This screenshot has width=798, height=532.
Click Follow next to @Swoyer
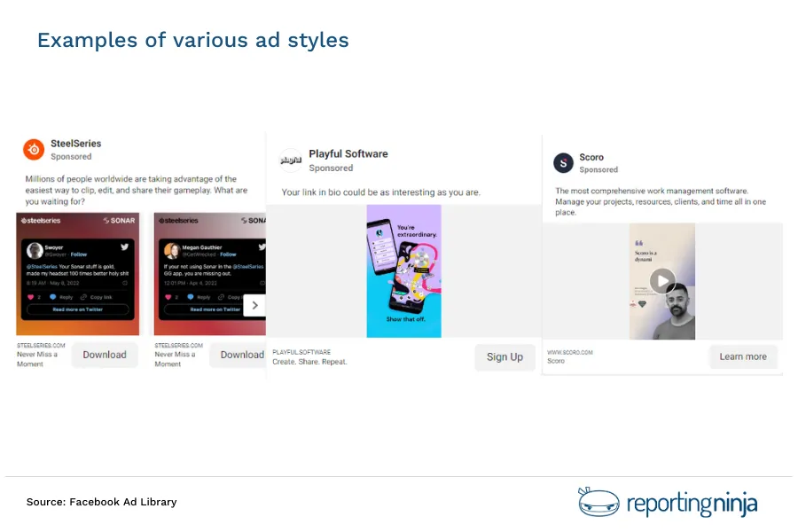point(77,256)
